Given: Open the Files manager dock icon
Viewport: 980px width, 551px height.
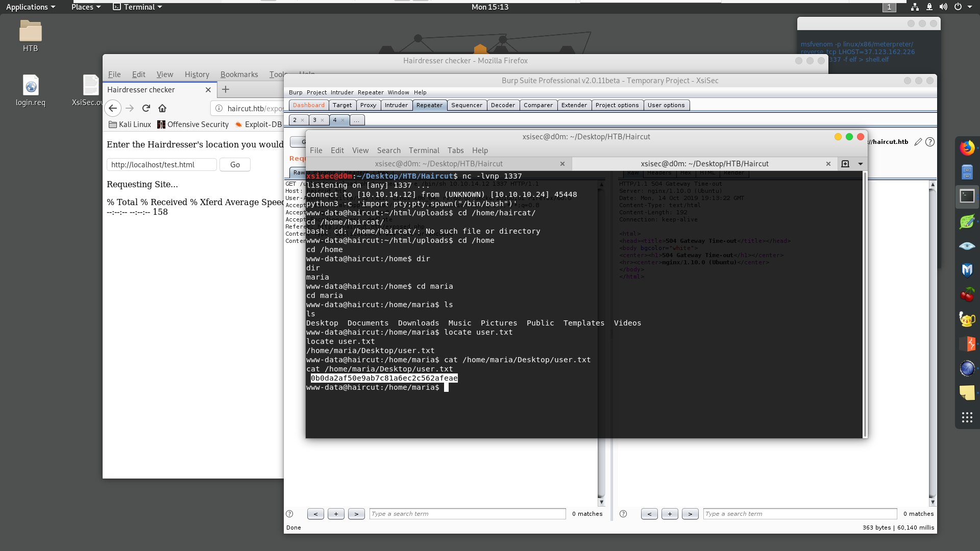Looking at the screenshot, I should (967, 172).
